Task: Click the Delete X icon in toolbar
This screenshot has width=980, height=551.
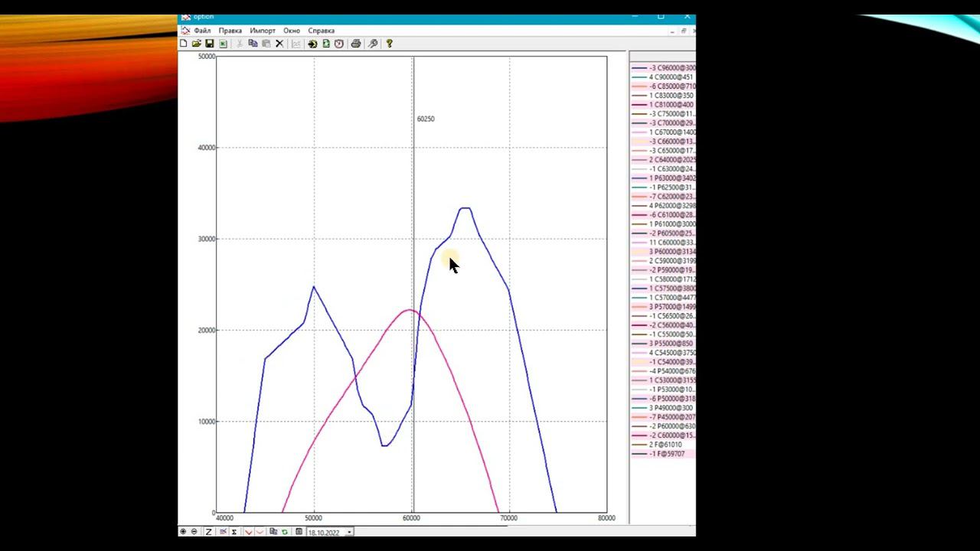Action: (x=279, y=44)
